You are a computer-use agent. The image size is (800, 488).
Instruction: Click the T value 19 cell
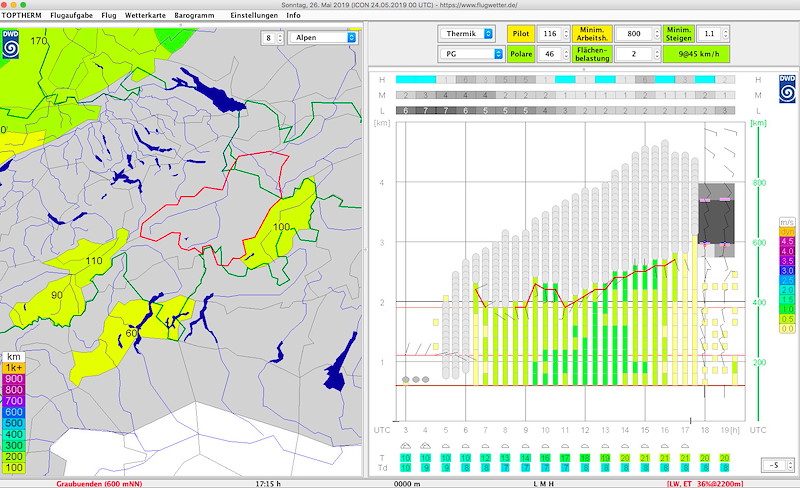pyautogui.click(x=605, y=458)
